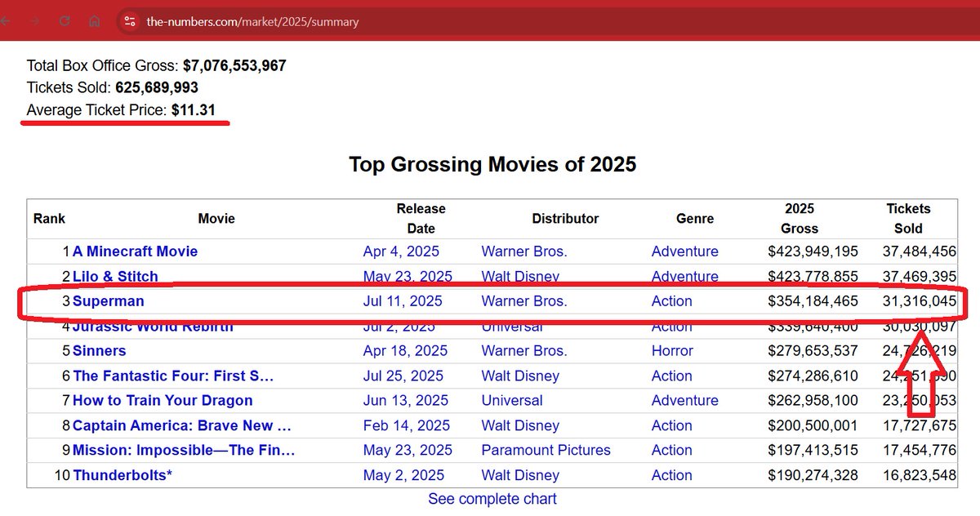Image resolution: width=980 pixels, height=516 pixels.
Task: Click May 2, 2025 release date link
Action: click(x=402, y=475)
